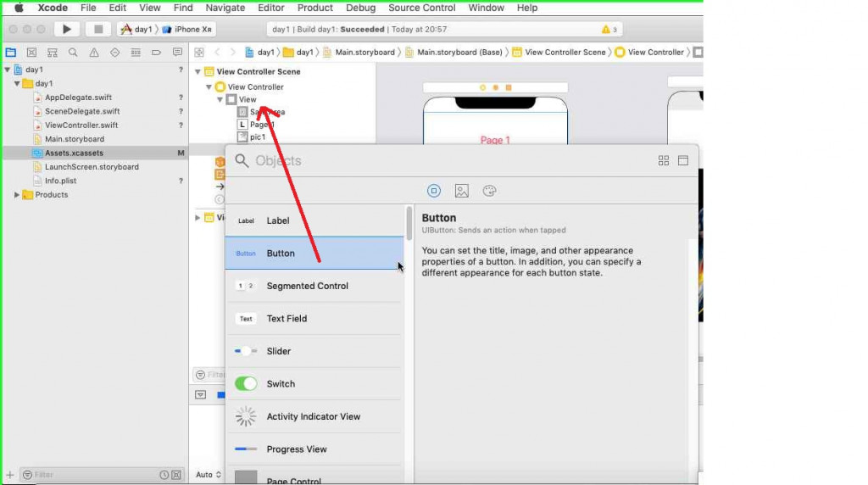Show the Color library tab

click(489, 191)
